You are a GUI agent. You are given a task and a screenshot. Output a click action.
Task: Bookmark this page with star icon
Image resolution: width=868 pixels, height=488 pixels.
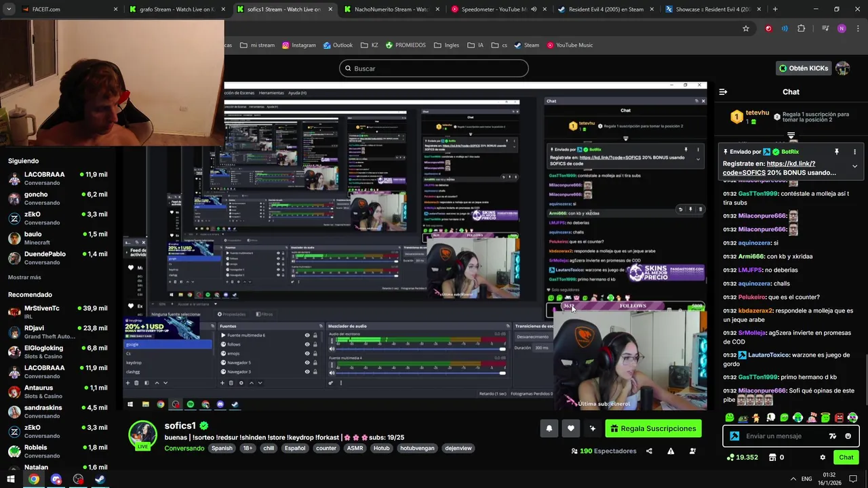[x=746, y=28]
